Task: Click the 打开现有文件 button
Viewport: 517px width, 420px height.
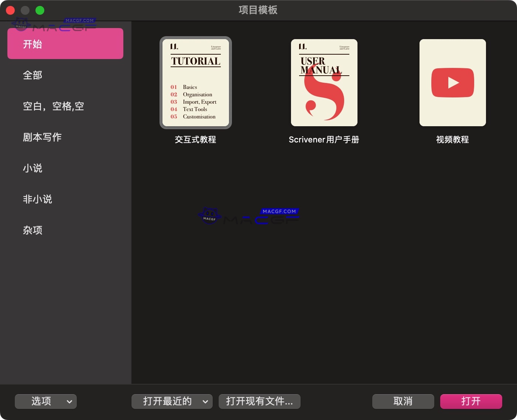Action: coord(260,402)
